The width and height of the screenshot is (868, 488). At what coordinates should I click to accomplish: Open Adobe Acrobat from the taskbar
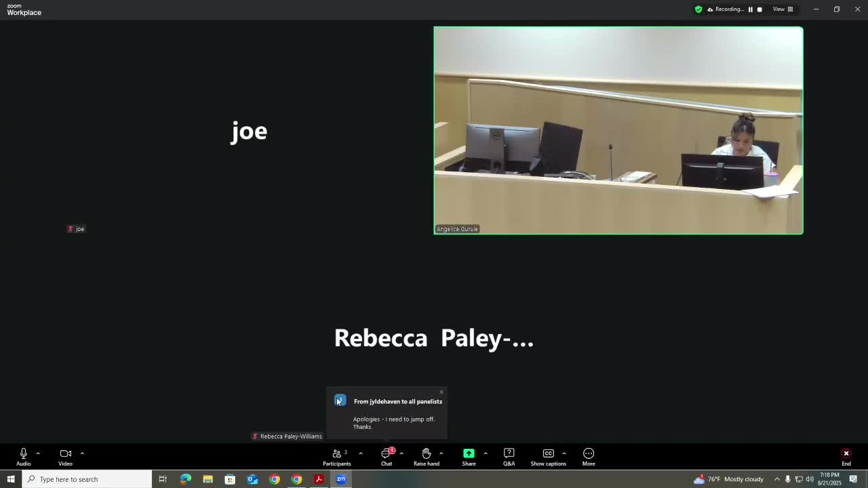(x=319, y=479)
